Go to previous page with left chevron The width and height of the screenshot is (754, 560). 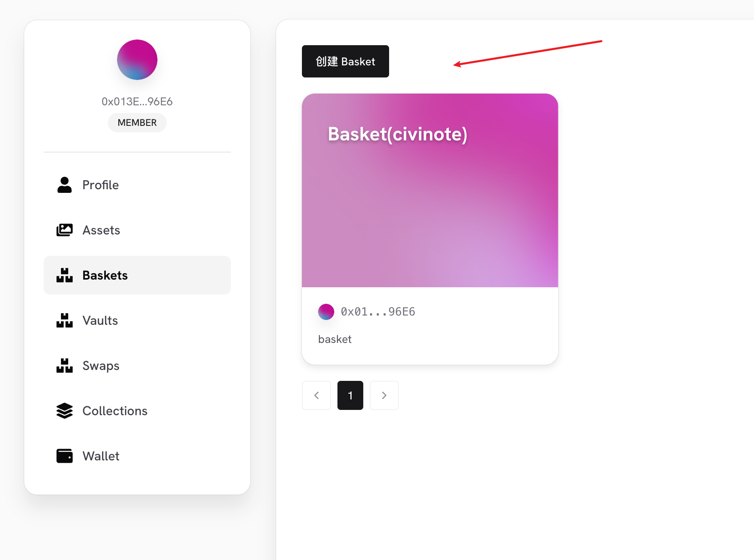[x=316, y=395]
